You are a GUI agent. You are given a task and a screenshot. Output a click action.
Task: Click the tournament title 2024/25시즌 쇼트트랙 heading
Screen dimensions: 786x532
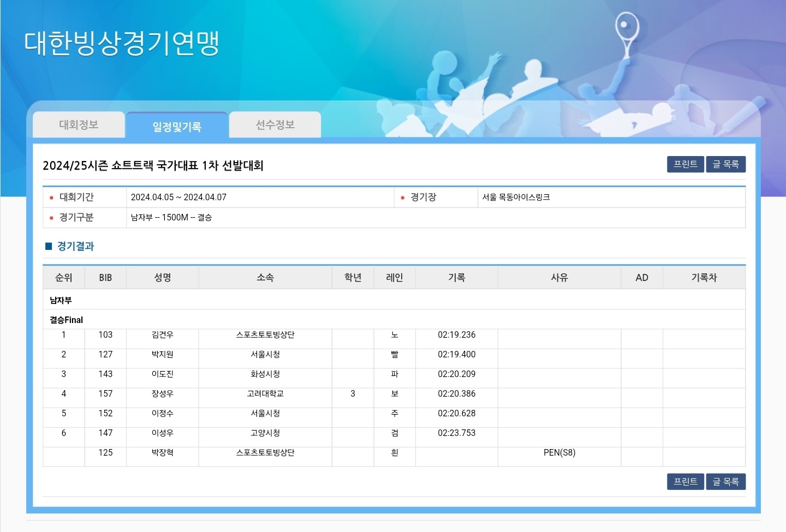pos(153,165)
